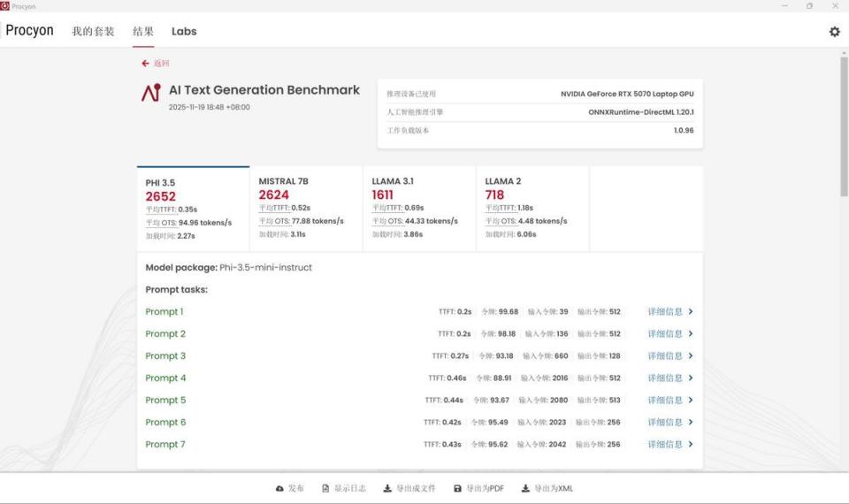
Task: Click the 导出为XML download icon
Action: (525, 488)
